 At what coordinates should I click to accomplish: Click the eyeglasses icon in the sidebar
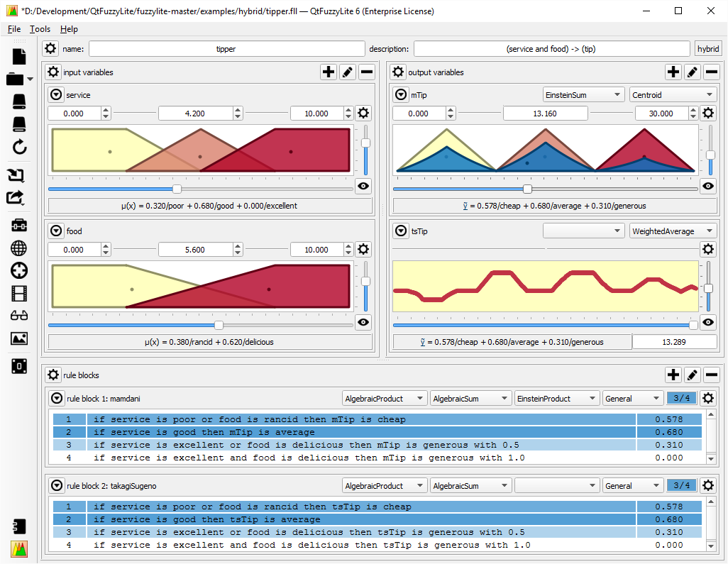point(19,316)
